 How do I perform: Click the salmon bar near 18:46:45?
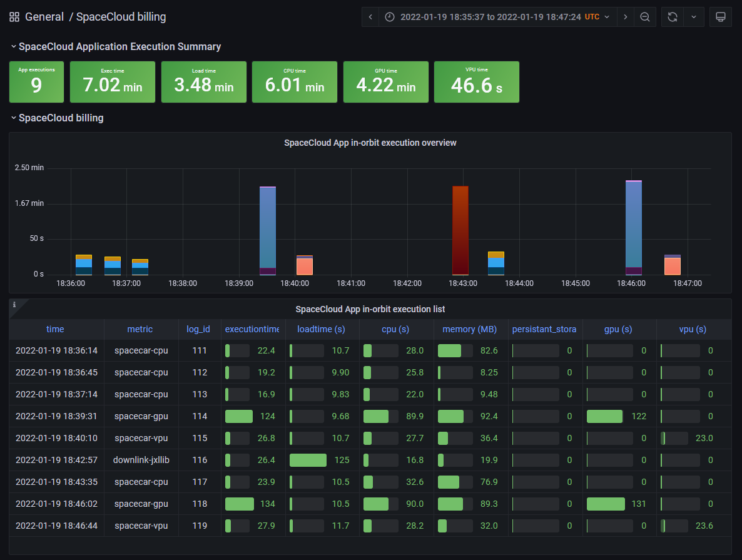(x=673, y=265)
